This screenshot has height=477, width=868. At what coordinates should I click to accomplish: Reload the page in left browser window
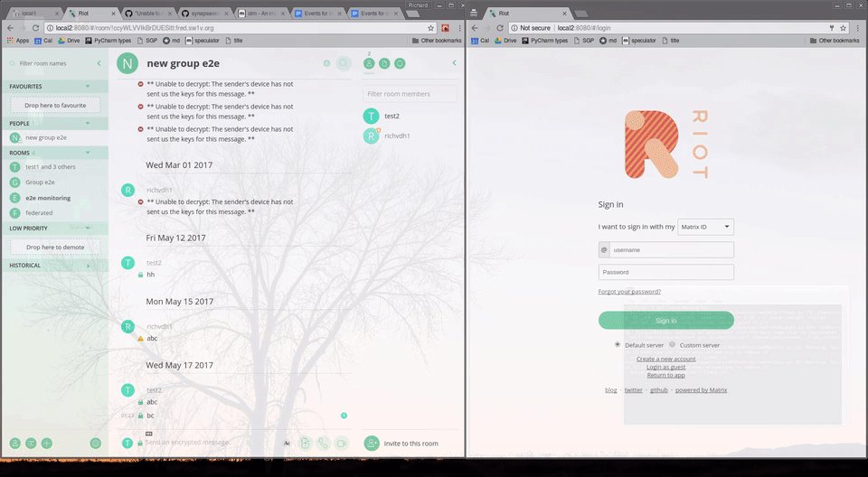[x=35, y=28]
